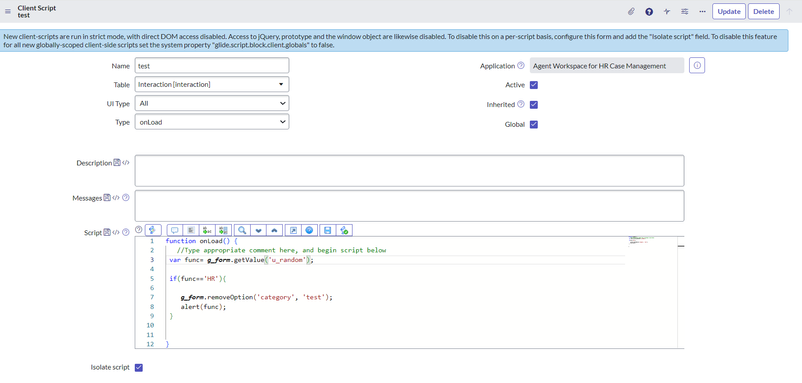Open the Script field help icon next to label
The width and height of the screenshot is (802, 383).
point(125,232)
